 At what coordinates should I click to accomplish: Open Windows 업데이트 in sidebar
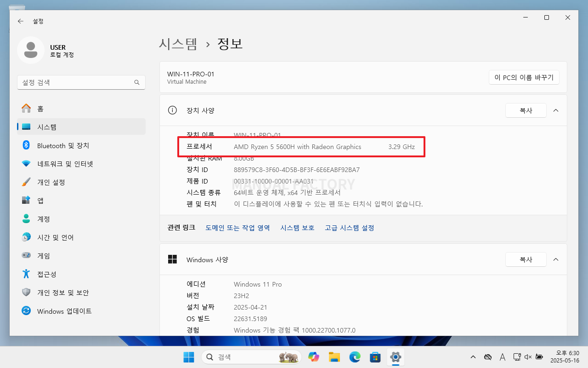pos(65,311)
